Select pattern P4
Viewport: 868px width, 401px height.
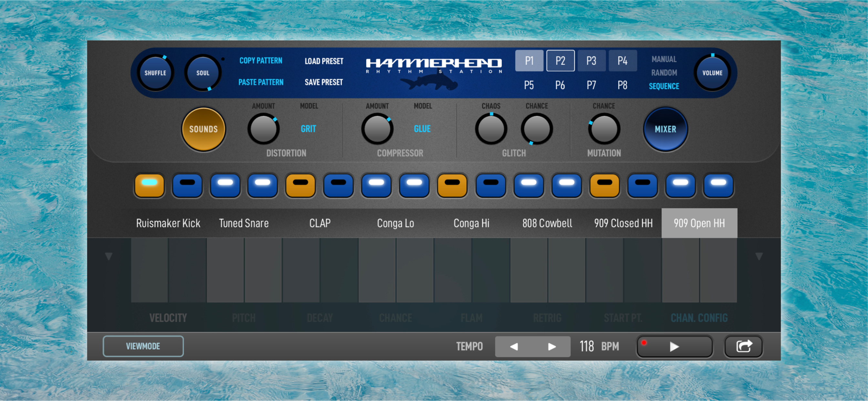(623, 61)
